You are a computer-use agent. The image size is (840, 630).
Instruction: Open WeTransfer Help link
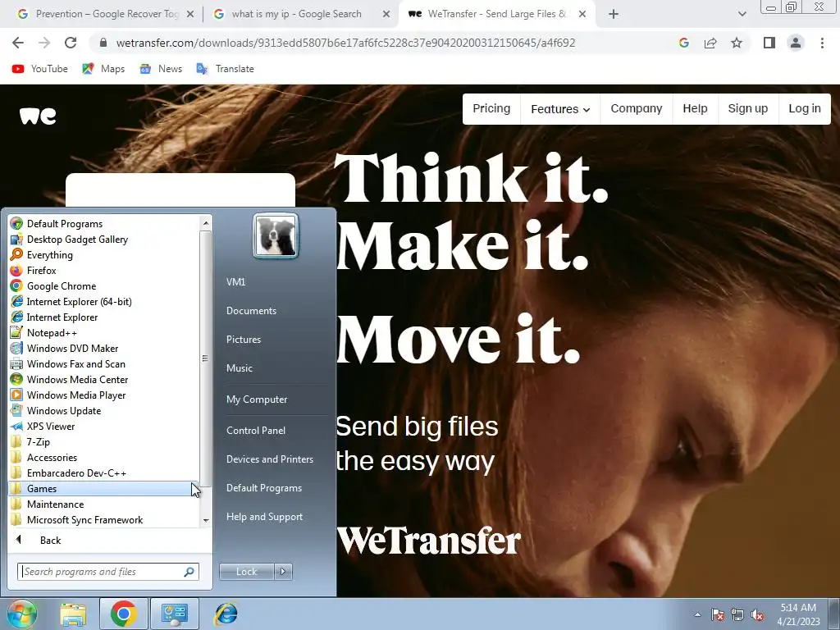pos(695,109)
